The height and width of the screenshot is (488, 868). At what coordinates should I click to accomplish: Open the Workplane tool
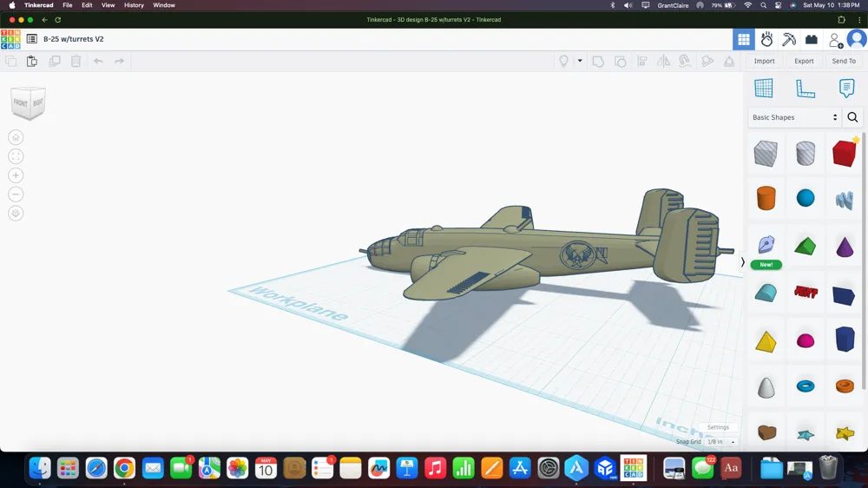(763, 88)
